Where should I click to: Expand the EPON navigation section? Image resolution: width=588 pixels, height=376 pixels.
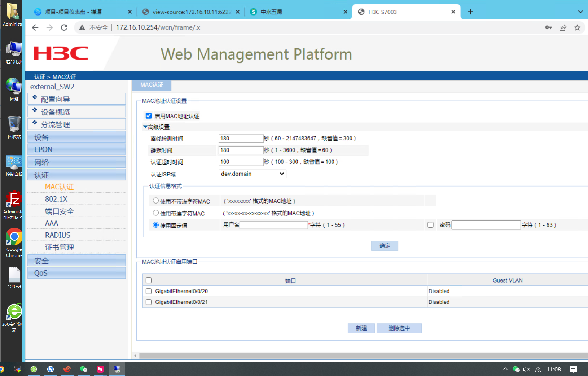(76, 149)
